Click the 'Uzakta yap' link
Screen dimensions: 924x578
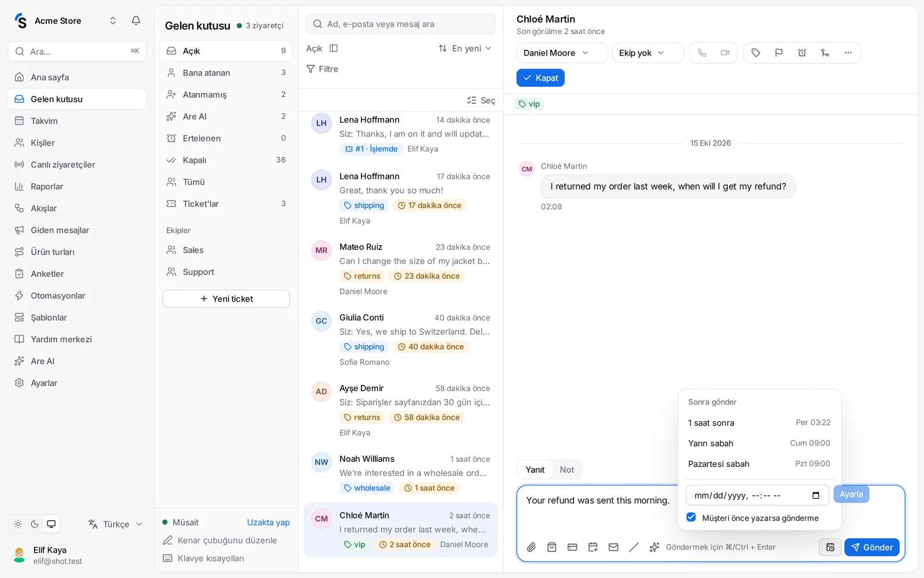(269, 523)
